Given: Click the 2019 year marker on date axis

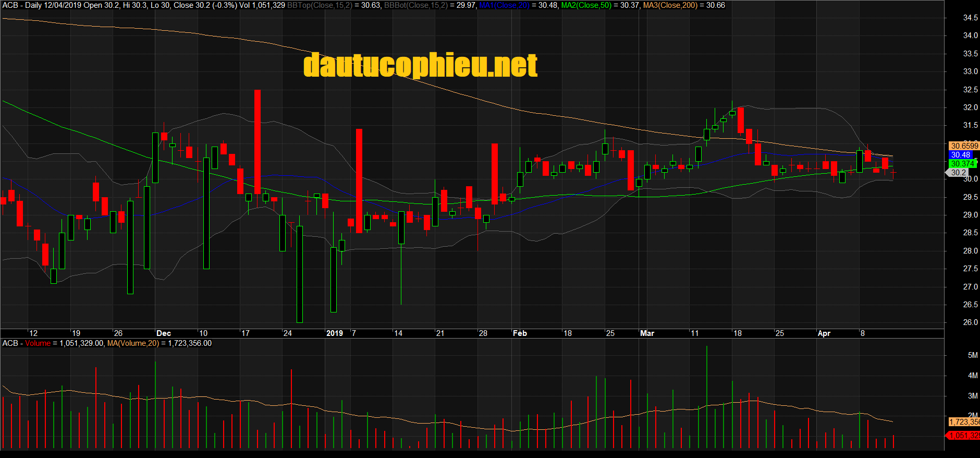Looking at the screenshot, I should 334,333.
